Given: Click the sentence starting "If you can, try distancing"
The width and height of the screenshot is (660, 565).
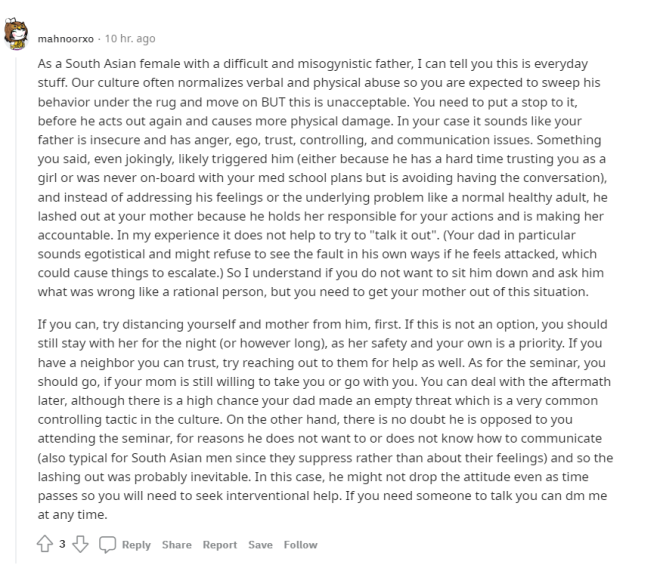Looking at the screenshot, I should pos(219,324).
